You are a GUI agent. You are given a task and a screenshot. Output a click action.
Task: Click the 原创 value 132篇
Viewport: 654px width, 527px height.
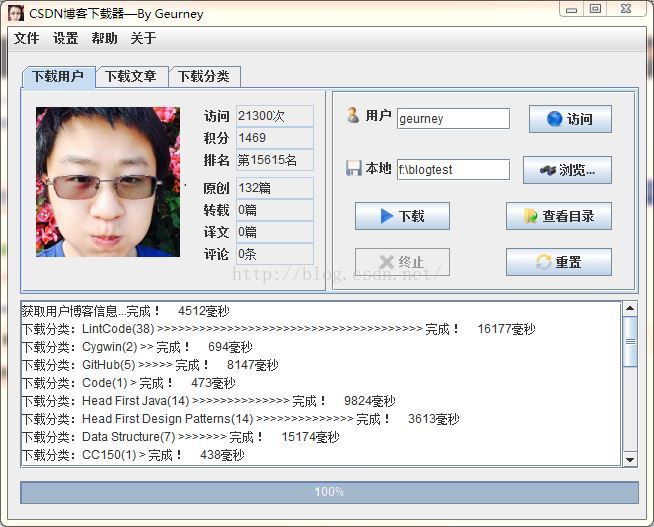274,188
